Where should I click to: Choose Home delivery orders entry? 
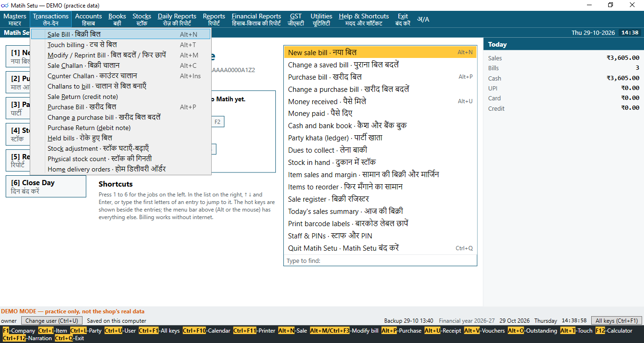pos(121,169)
